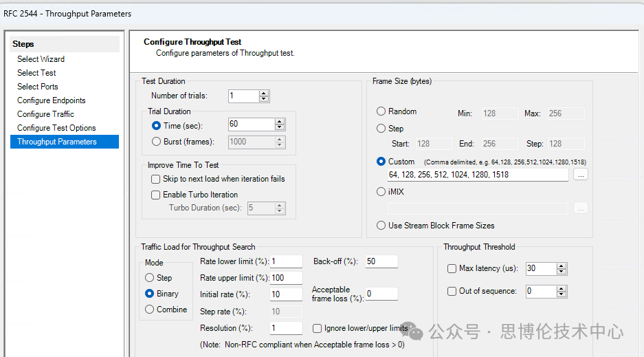Enable the Out of sequence threshold checkbox

coord(452,291)
